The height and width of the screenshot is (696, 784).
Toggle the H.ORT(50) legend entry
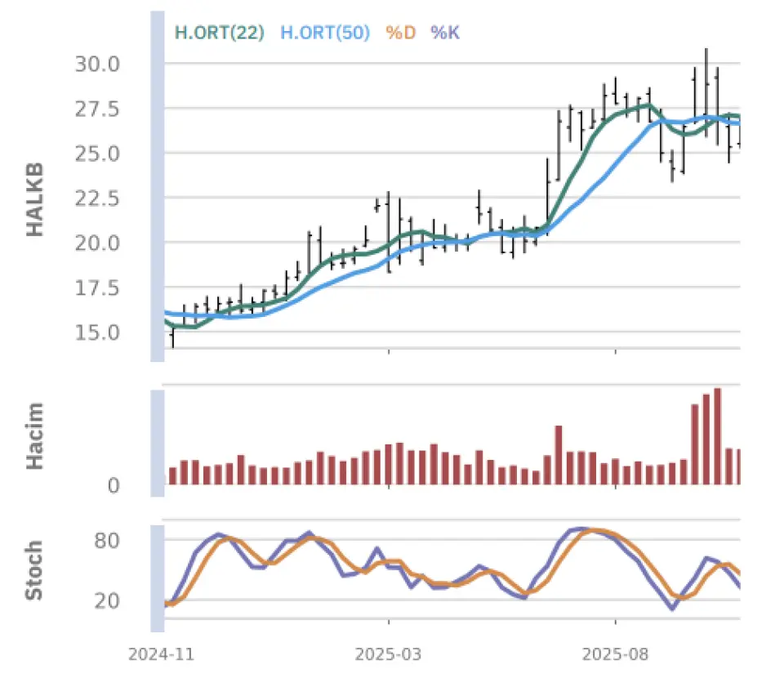pos(325,33)
